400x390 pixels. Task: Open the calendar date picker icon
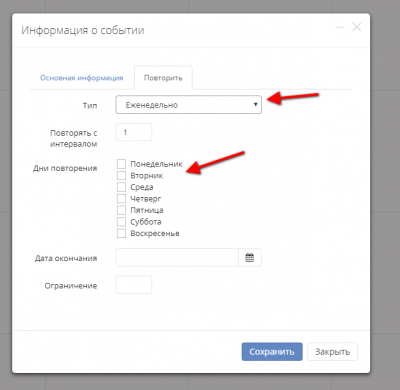pyautogui.click(x=250, y=258)
